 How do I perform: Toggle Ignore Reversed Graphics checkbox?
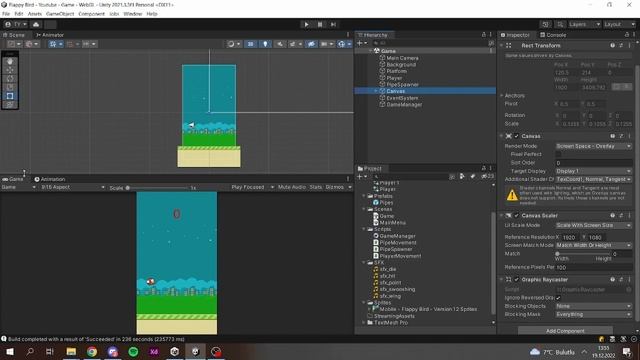(558, 298)
